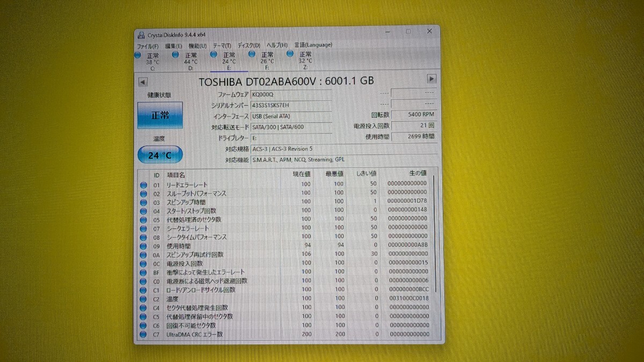Click raw value 000000001D78

click(407, 202)
